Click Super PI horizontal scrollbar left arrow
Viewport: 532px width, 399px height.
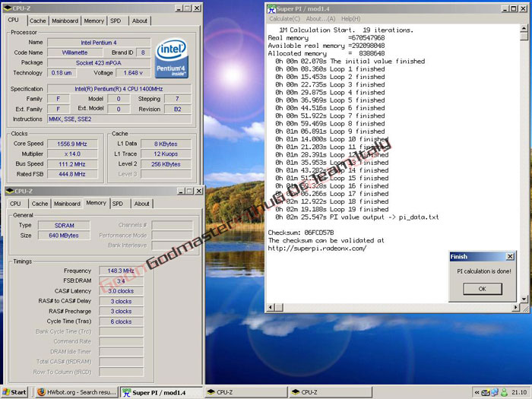tap(271, 307)
